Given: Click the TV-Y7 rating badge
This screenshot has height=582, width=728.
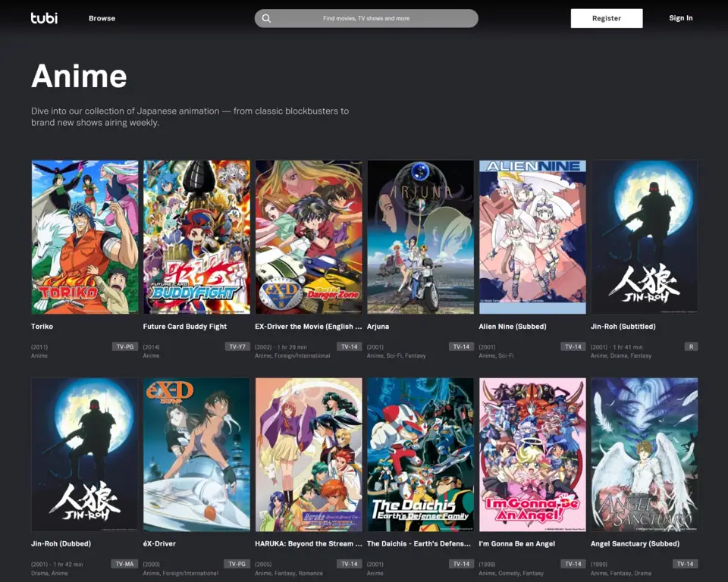Looking at the screenshot, I should click(237, 346).
